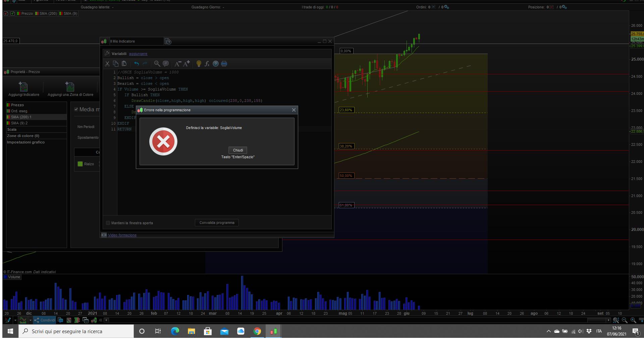Click the comment code bubble icon

pyautogui.click(x=166, y=64)
